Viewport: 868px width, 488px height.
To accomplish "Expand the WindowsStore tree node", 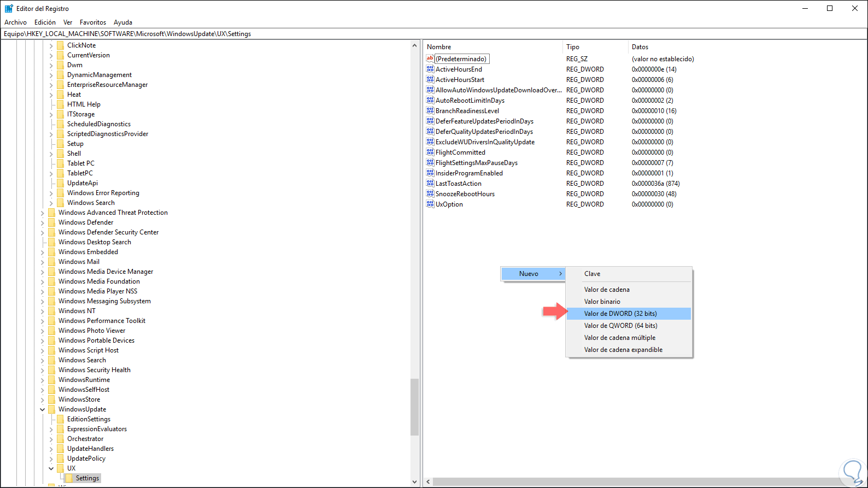I will pos(43,399).
